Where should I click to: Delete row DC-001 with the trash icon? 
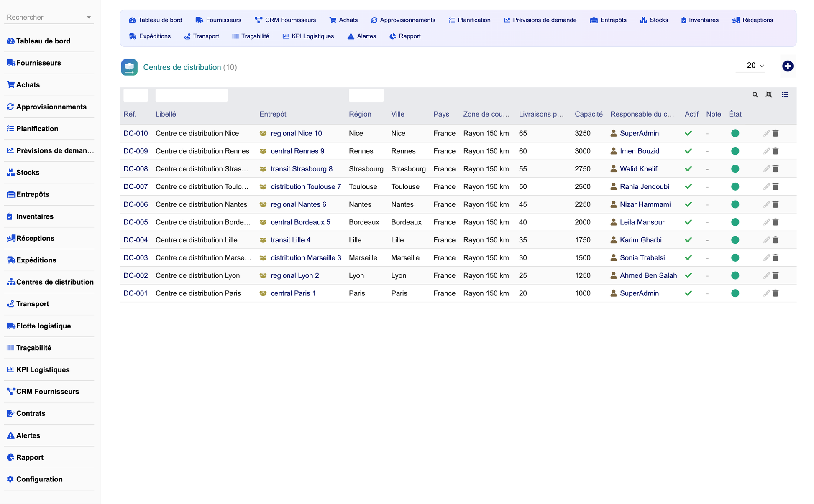pyautogui.click(x=776, y=293)
